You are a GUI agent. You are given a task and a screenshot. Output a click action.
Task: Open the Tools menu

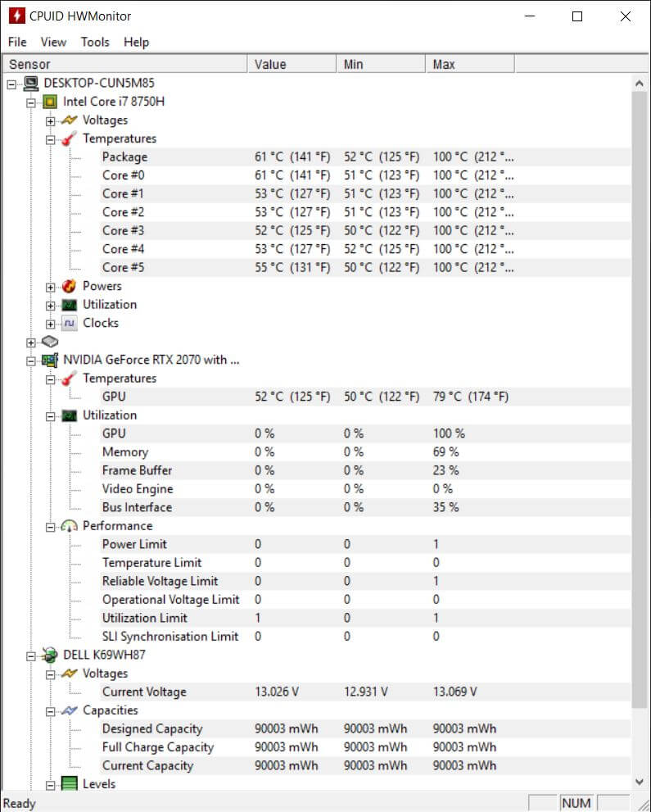95,42
